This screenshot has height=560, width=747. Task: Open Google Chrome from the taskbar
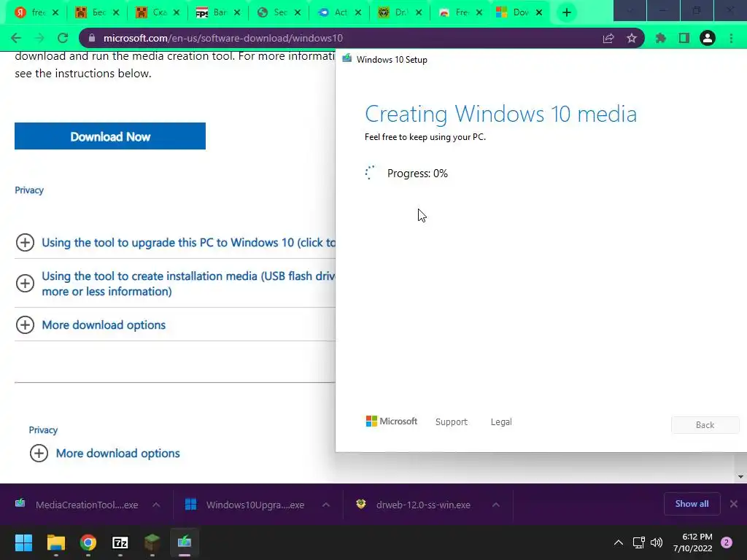[88, 542]
